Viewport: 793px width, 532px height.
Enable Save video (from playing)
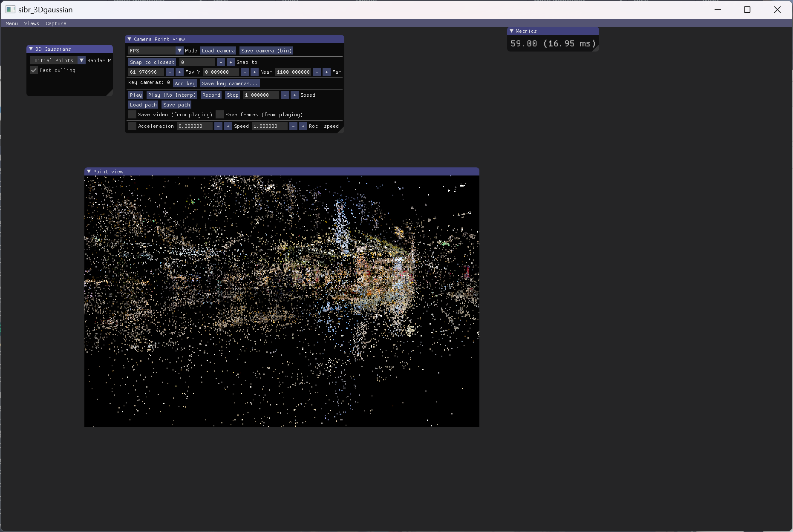tap(132, 114)
